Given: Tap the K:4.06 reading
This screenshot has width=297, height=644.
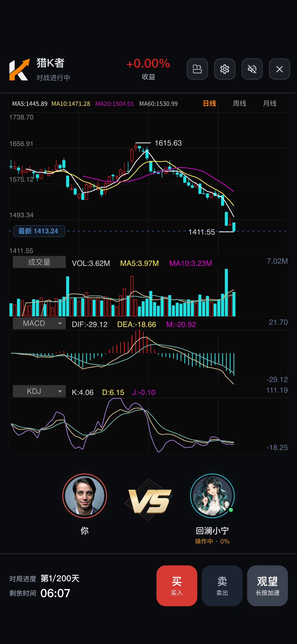Looking at the screenshot, I should coord(83,393).
